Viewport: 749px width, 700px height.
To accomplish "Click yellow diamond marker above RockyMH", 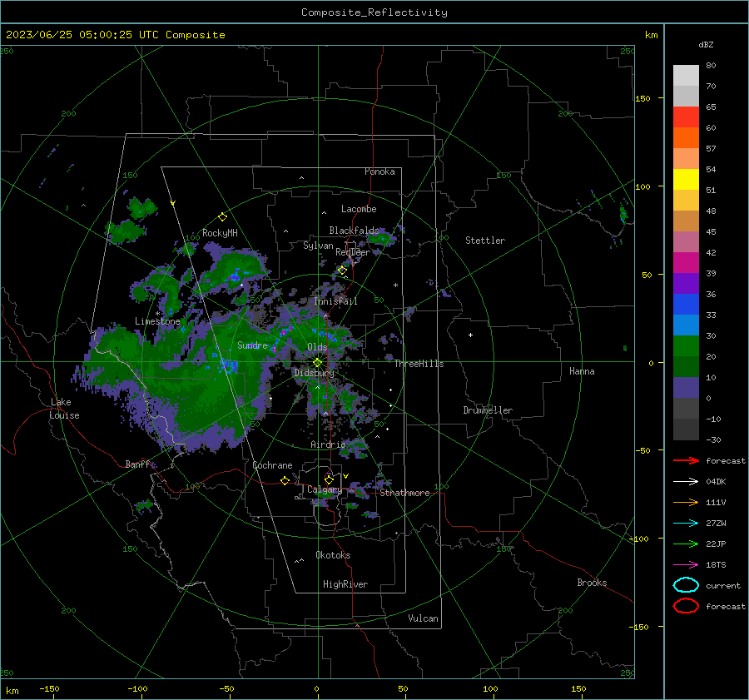I will pos(222,217).
